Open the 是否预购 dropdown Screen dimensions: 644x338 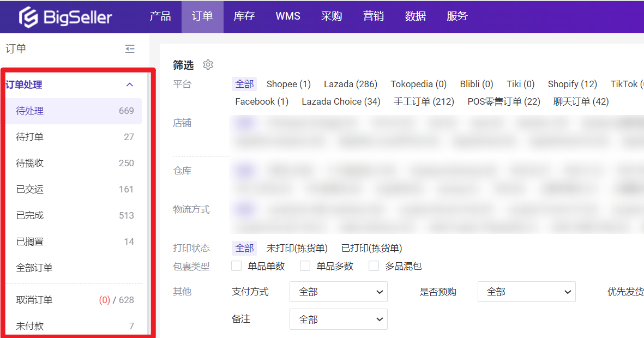(526, 292)
